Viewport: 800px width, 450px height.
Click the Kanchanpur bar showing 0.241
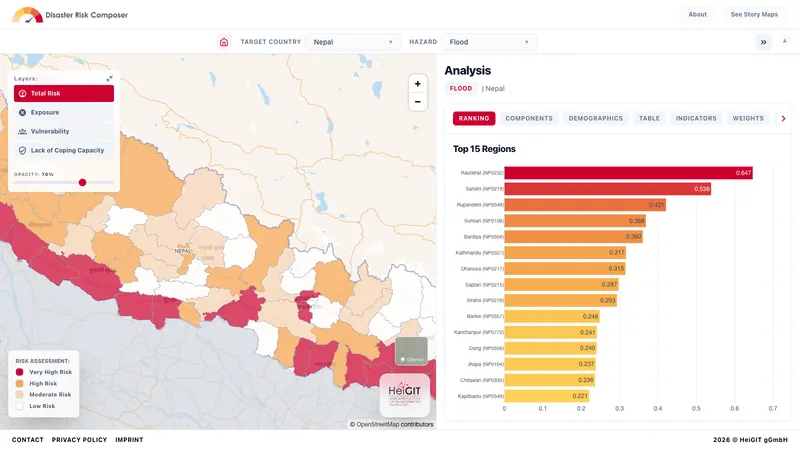tap(551, 332)
